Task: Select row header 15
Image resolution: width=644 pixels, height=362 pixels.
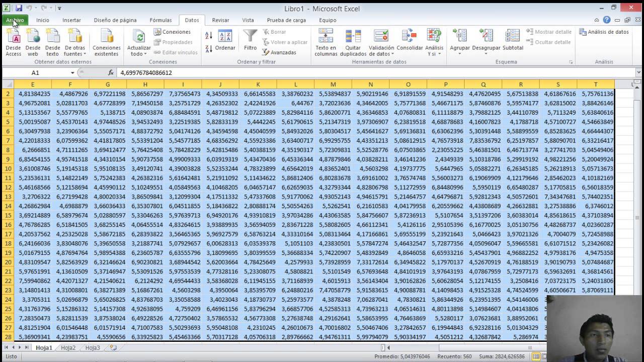Action: click(8, 215)
